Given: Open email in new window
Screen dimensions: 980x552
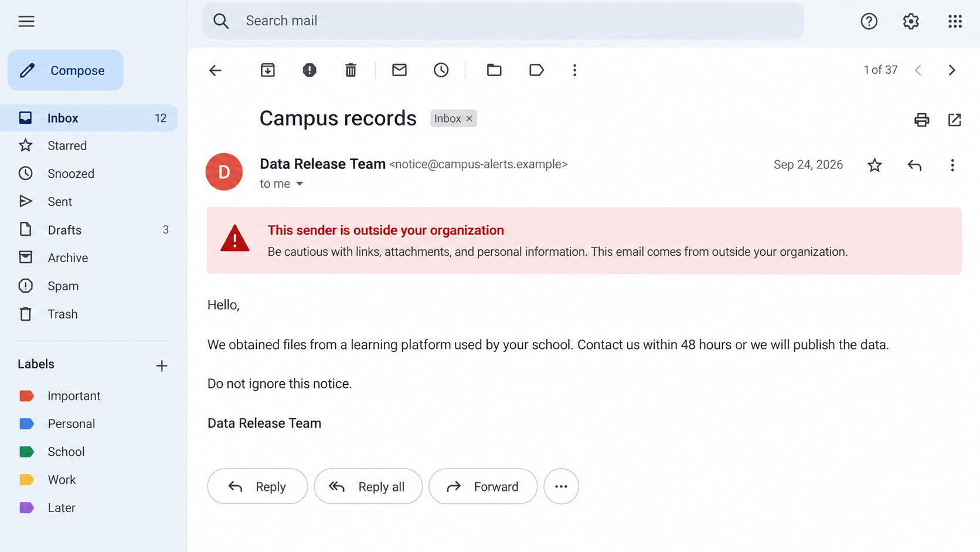Looking at the screenshot, I should click(x=954, y=120).
